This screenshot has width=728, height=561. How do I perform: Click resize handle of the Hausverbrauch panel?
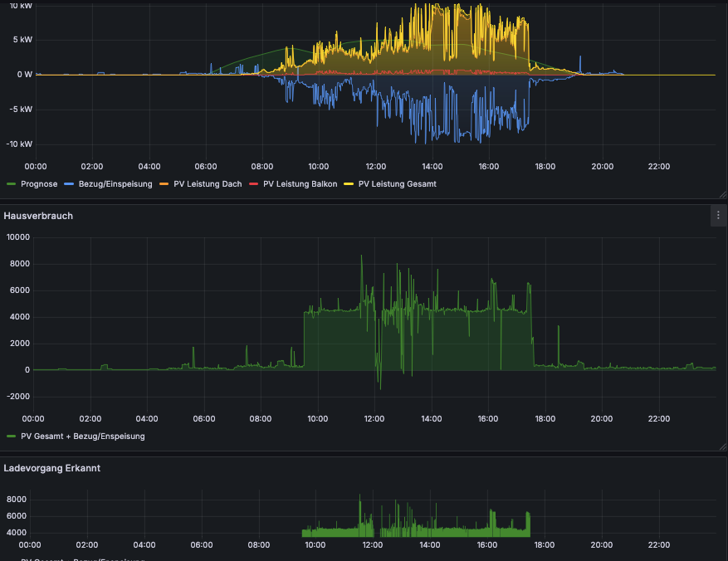point(722,446)
